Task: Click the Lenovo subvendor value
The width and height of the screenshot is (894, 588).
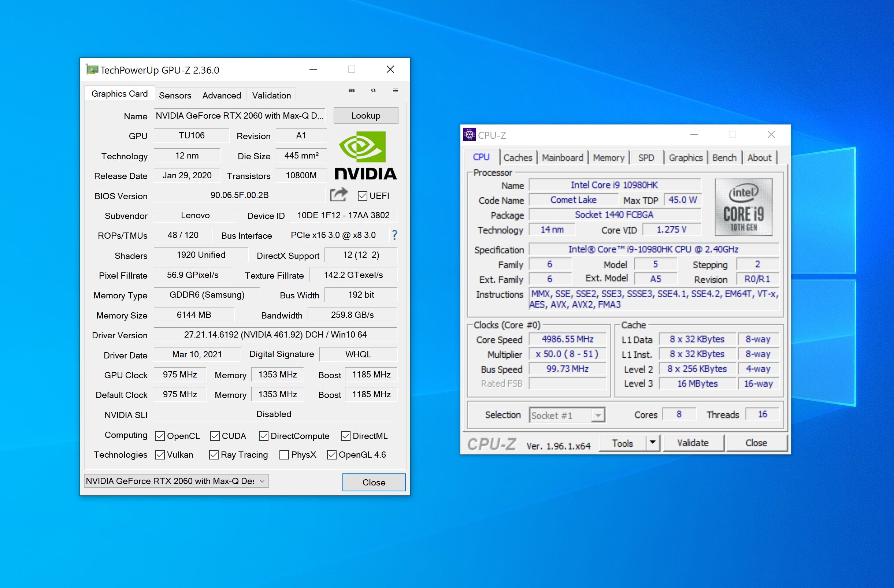Action: 195,215
